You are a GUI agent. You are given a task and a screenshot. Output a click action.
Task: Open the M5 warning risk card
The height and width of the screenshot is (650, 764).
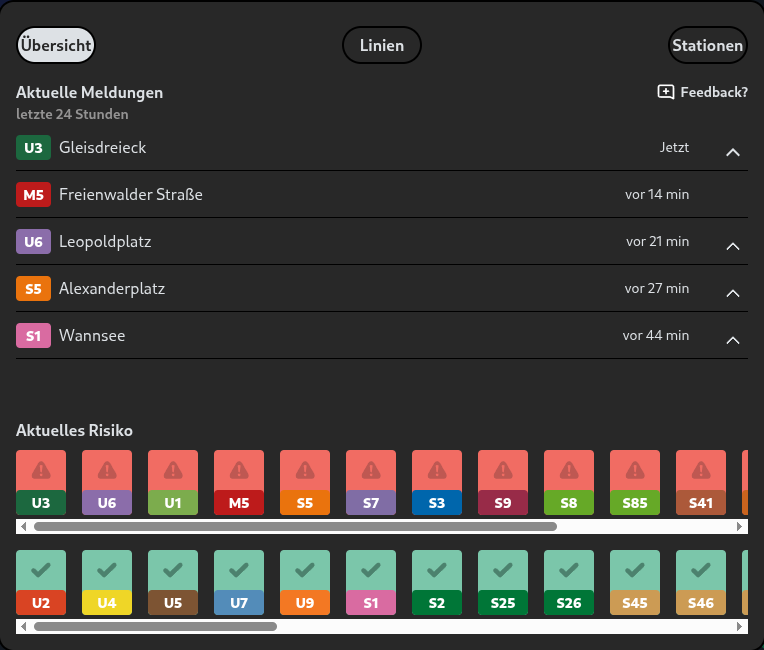click(239, 482)
